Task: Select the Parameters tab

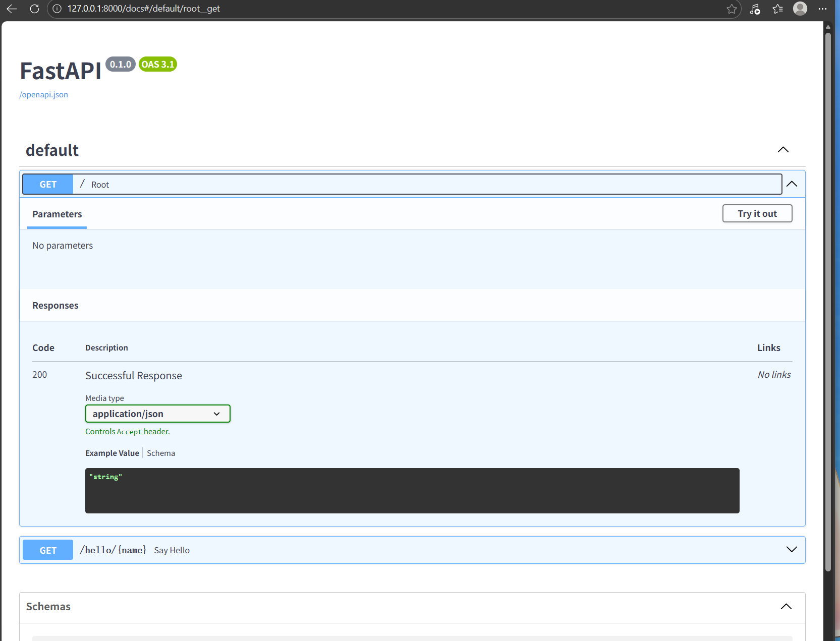Action: (x=57, y=214)
